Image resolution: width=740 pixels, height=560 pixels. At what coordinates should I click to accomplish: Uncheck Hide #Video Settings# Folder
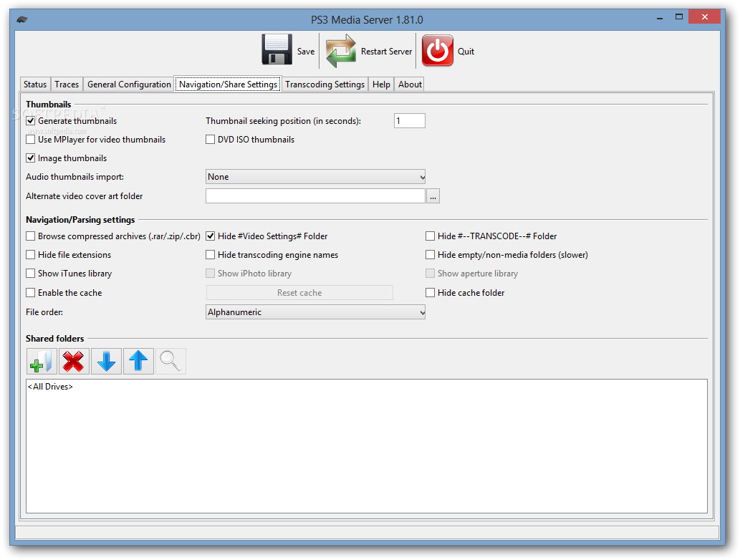pyautogui.click(x=211, y=236)
